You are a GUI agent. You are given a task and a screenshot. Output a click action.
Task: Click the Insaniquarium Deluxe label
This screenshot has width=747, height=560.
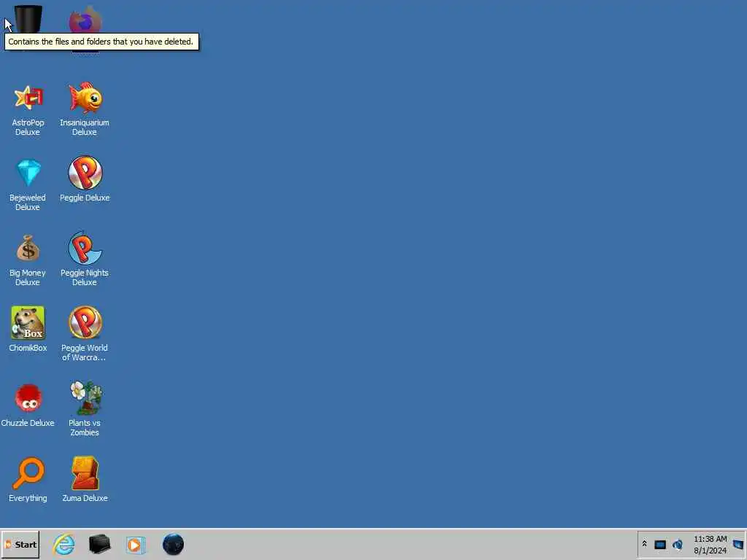click(85, 127)
